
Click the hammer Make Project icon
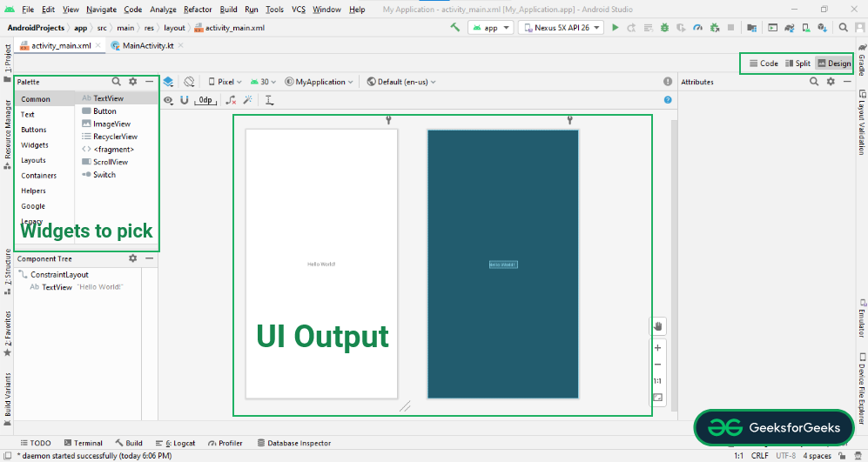(x=454, y=28)
